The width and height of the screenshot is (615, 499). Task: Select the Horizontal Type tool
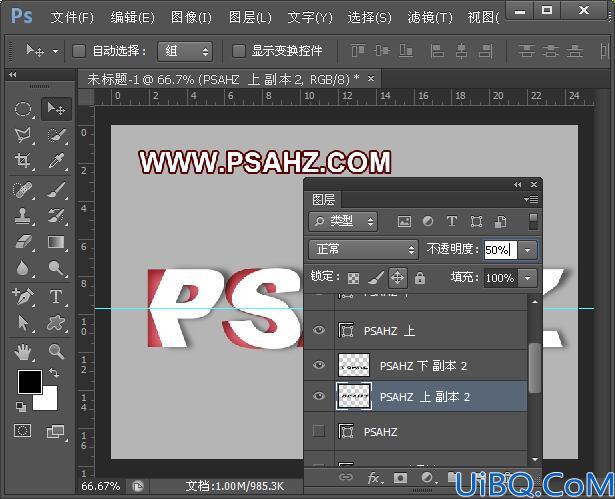[x=56, y=297]
